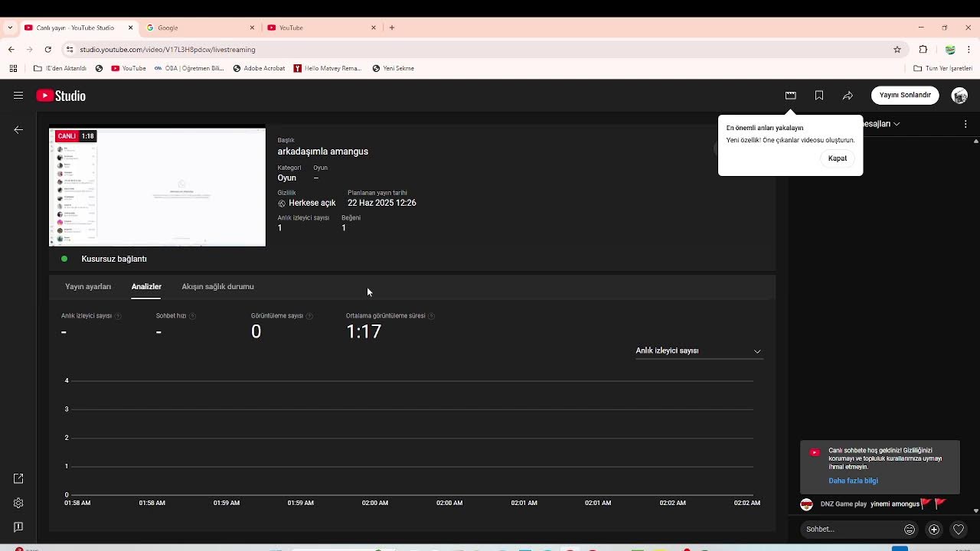Open the settings gear in left sidebar
980x551 pixels.
[x=18, y=503]
